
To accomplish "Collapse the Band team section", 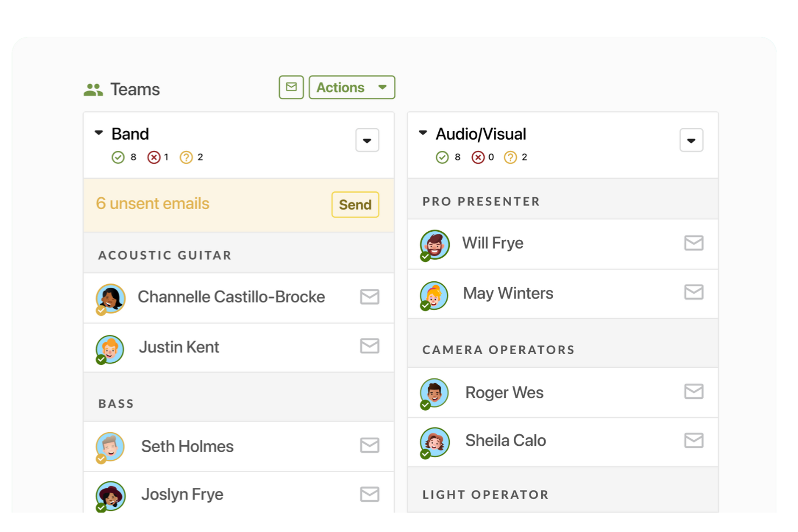I will point(98,132).
